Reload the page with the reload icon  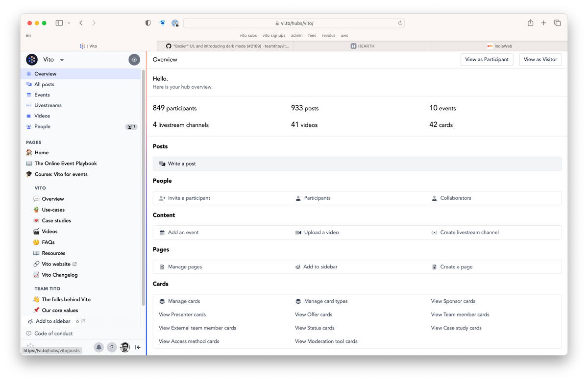pos(400,23)
